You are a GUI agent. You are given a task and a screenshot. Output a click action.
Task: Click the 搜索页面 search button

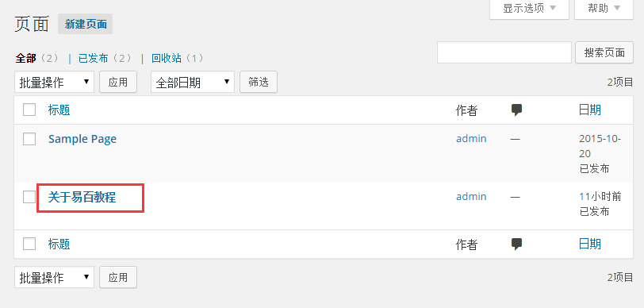coord(604,52)
